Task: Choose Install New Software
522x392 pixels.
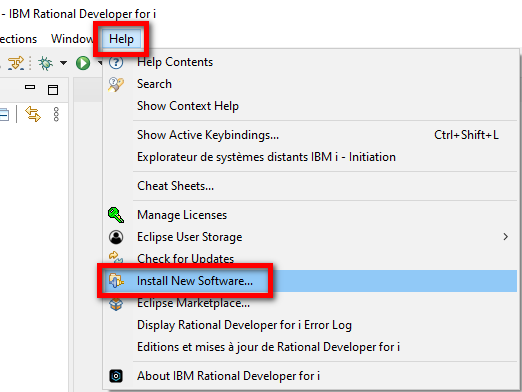Action: coord(195,281)
